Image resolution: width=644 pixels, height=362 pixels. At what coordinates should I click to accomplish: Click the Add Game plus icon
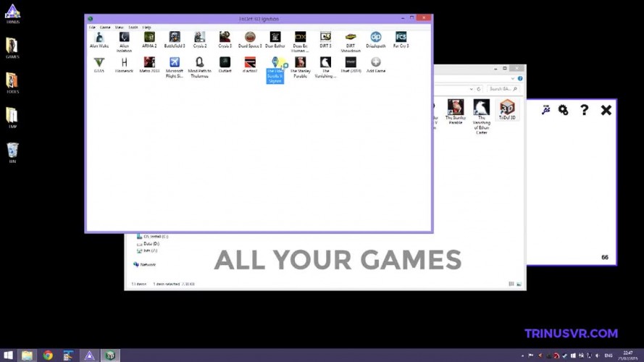[376, 62]
